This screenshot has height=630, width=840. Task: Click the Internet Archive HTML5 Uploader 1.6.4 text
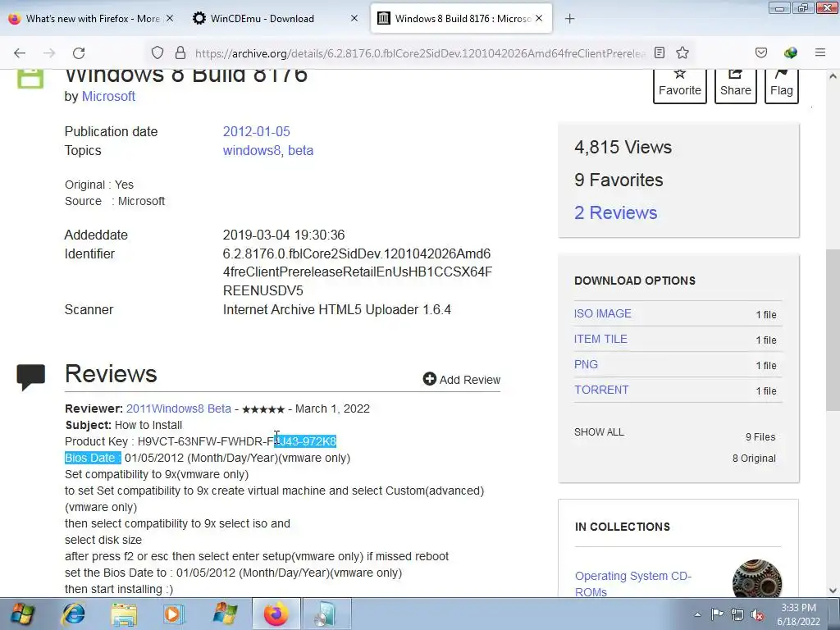337,309
